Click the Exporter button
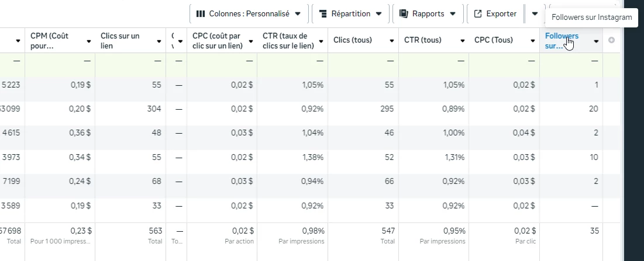 (495, 13)
